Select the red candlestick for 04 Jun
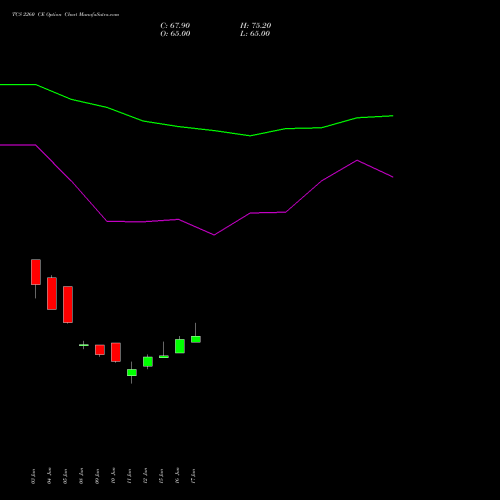Image resolution: width=500 pixels, height=500 pixels. coord(52,293)
